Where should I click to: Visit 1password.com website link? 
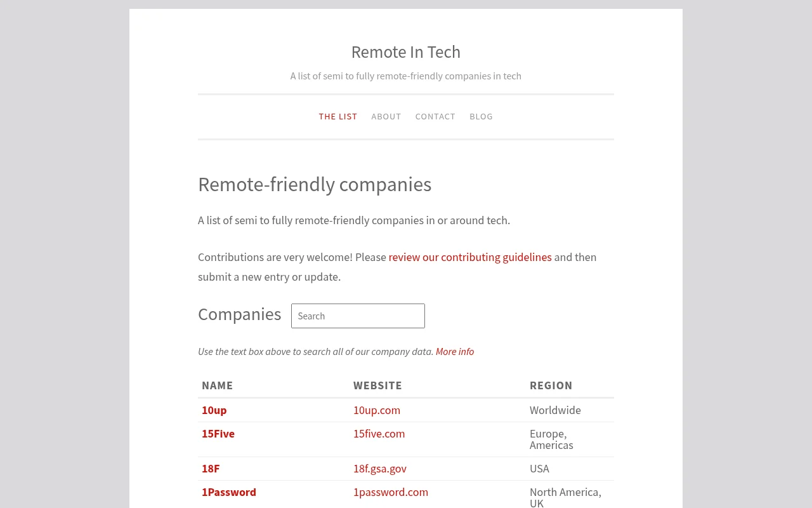pos(391,492)
